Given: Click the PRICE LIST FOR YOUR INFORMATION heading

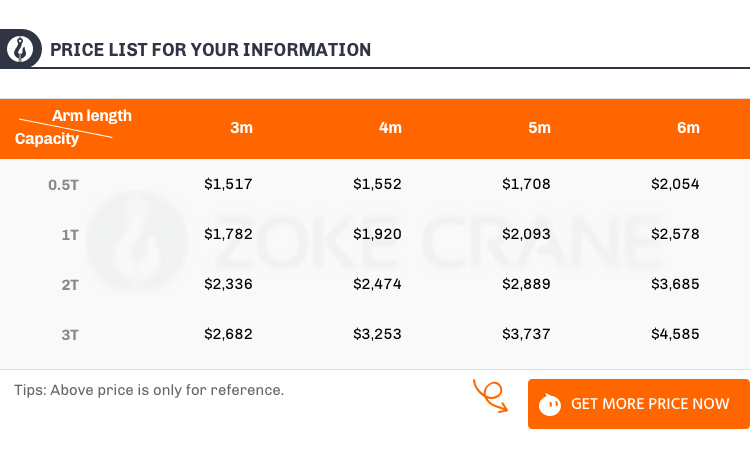Looking at the screenshot, I should pyautogui.click(x=210, y=50).
